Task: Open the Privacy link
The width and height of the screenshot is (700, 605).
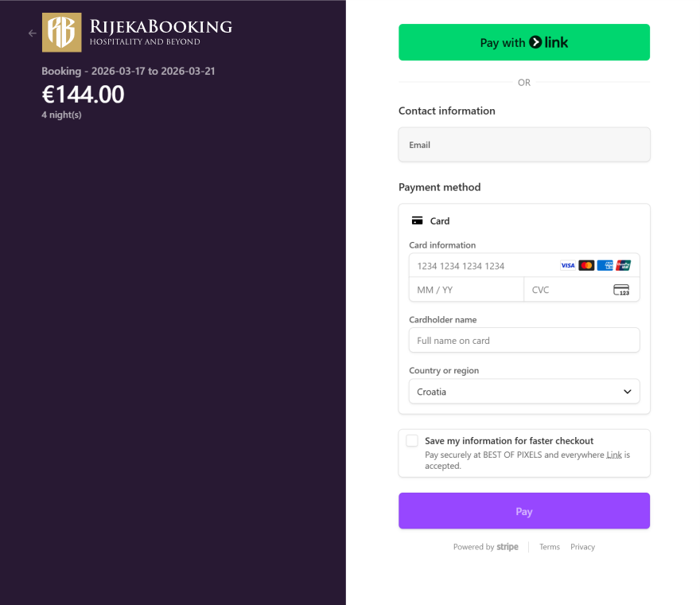Action: [x=582, y=547]
